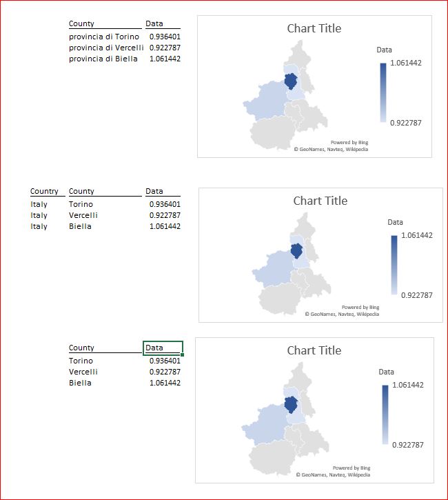Click legend minimum 0.922787 in the middle chart
This screenshot has height=500, width=448.
pos(417,295)
